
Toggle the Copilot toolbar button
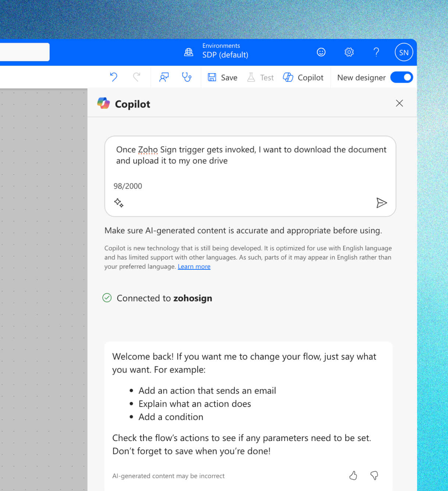[303, 78]
